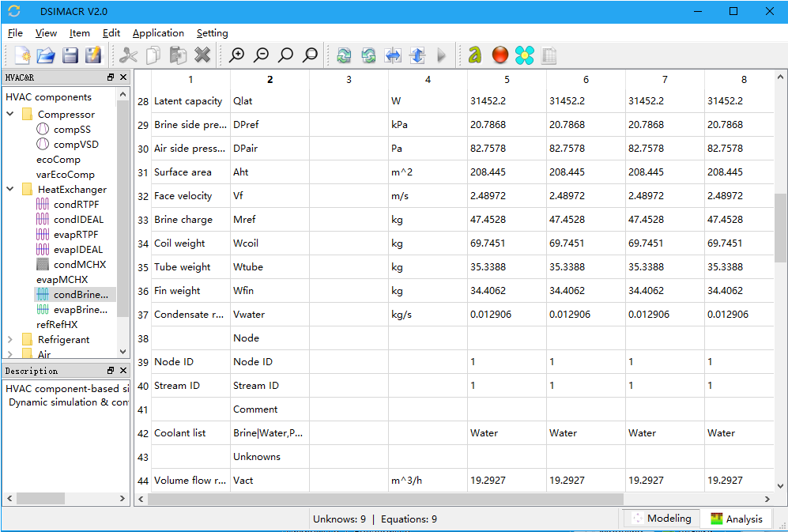The width and height of the screenshot is (788, 532).
Task: Collapse the Compressor tree folder
Action: pos(10,114)
